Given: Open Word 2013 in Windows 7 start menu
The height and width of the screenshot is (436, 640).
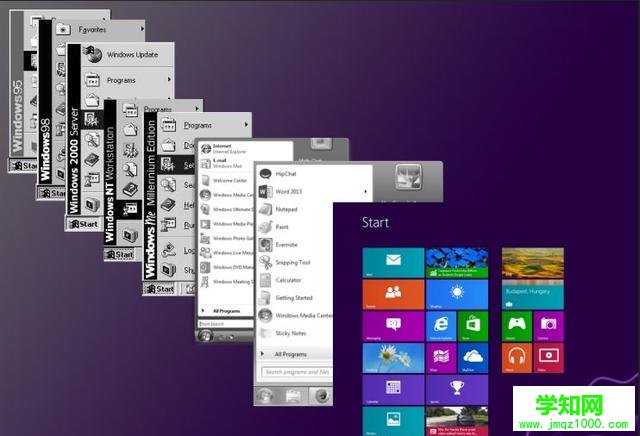Looking at the screenshot, I should [x=289, y=191].
